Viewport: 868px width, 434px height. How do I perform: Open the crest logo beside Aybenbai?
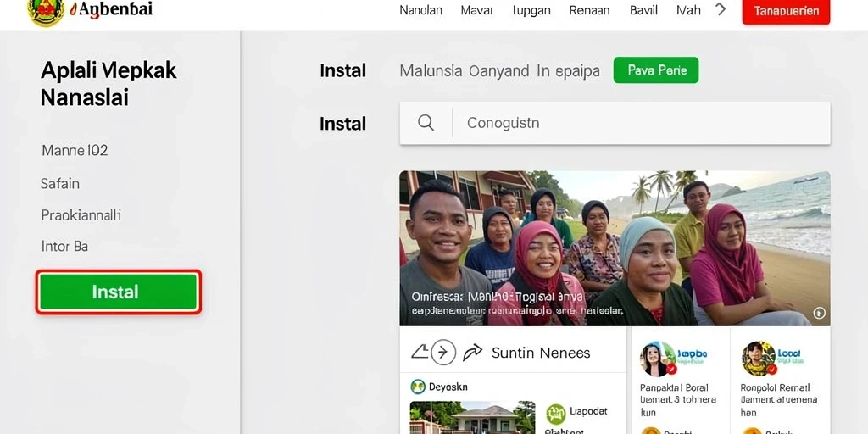pos(46,12)
